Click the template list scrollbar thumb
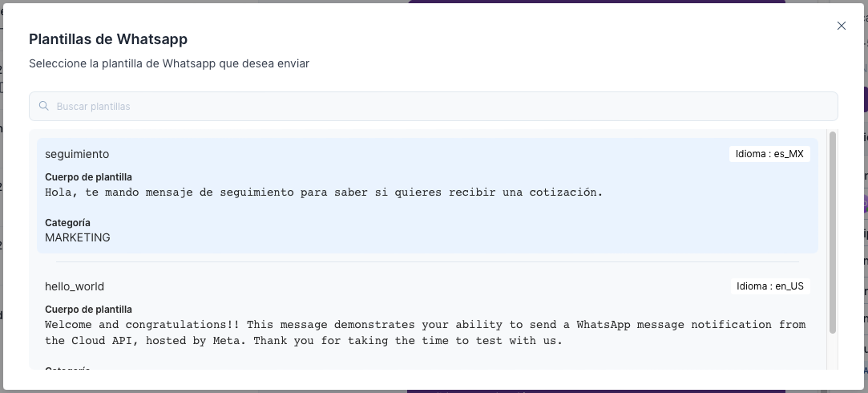Viewport: 868px width, 393px height. (x=833, y=233)
